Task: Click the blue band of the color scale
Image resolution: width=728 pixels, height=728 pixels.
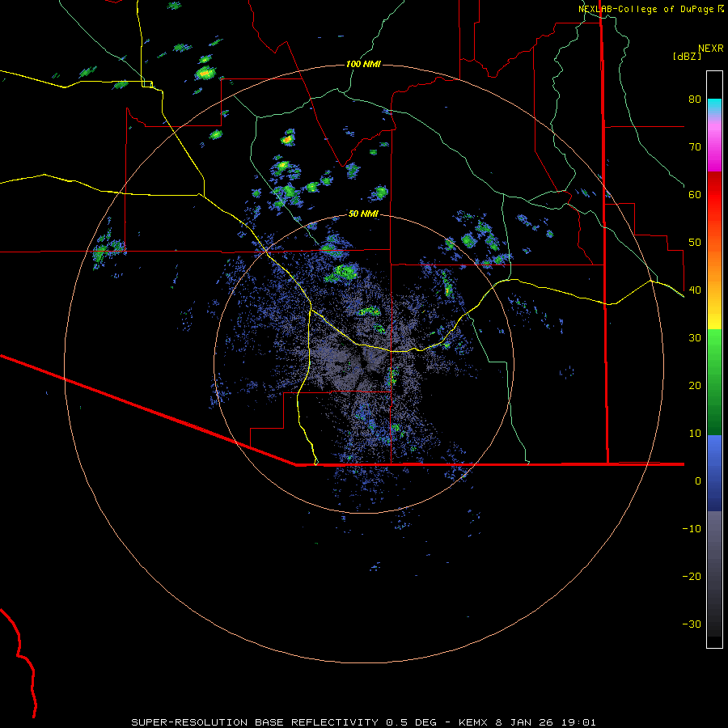Action: tap(714, 473)
